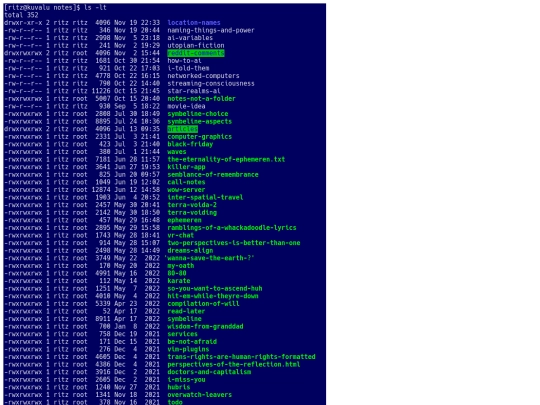Select the so-you-want-to-ascend-huh file name

pos(215,288)
